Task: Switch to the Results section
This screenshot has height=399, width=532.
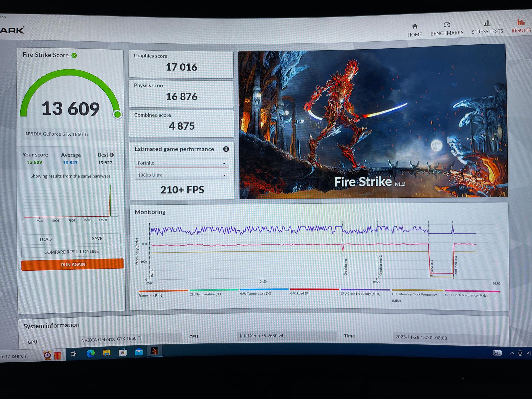Action: (x=521, y=26)
